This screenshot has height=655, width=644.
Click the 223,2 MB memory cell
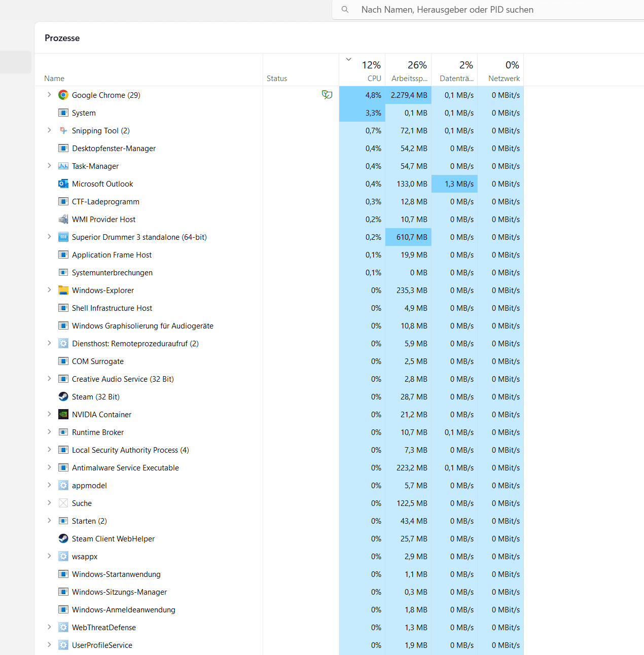tap(408, 467)
